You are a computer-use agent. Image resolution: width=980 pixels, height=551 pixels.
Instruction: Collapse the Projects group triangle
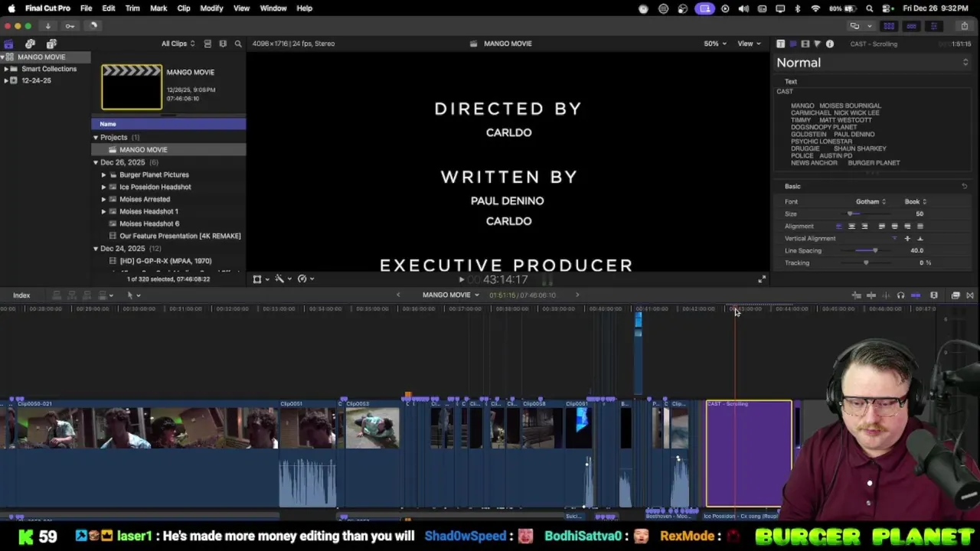click(x=96, y=138)
